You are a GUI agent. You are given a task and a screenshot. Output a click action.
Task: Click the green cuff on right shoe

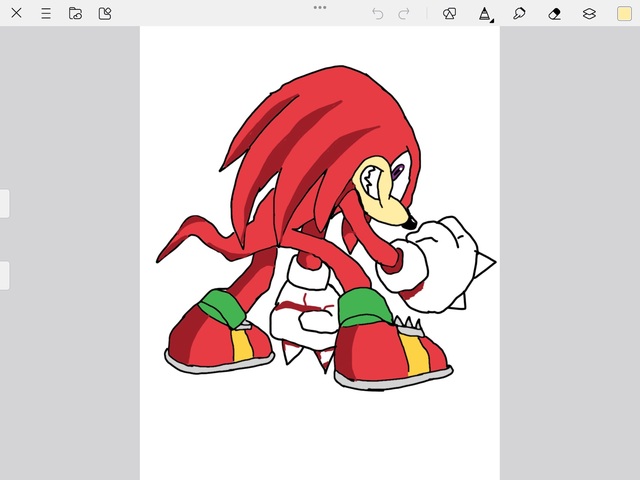tap(364, 305)
